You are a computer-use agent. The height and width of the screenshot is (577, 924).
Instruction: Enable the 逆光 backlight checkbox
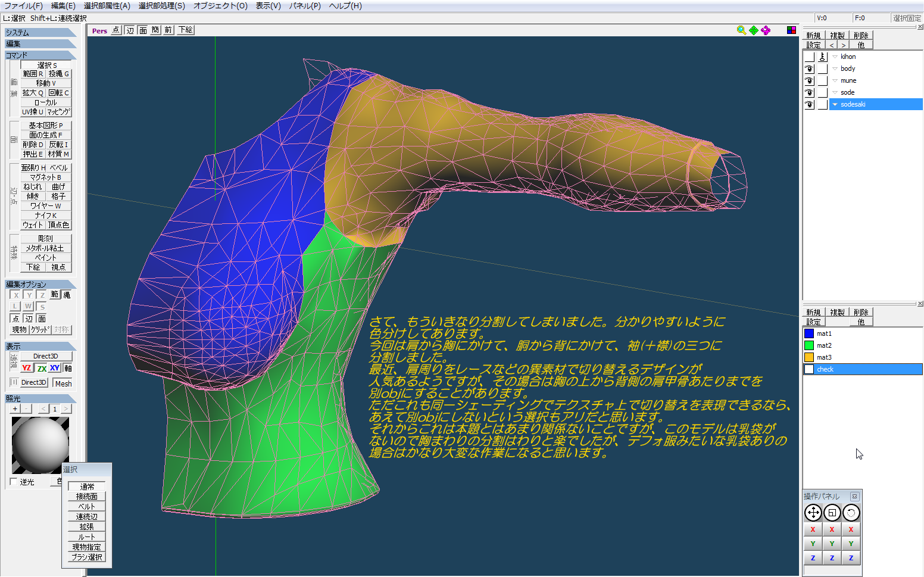[x=14, y=482]
